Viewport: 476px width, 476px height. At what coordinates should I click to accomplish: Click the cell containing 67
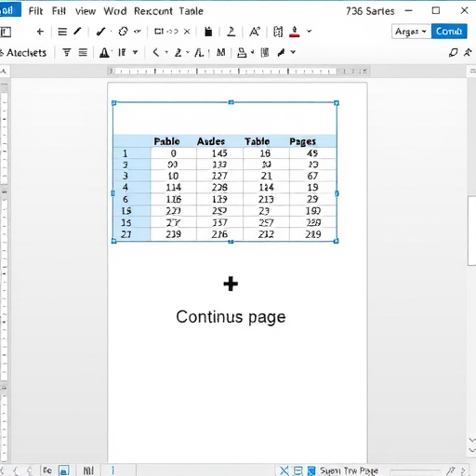tap(312, 176)
